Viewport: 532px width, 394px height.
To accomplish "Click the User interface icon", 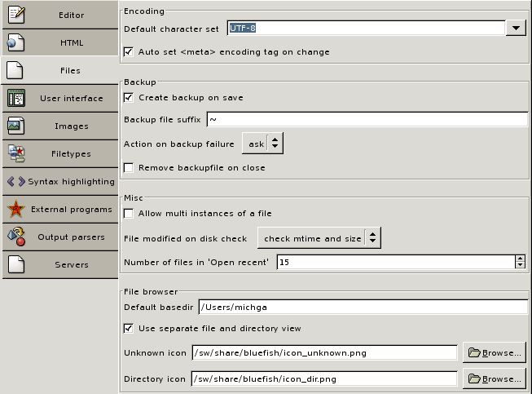I will (x=16, y=98).
